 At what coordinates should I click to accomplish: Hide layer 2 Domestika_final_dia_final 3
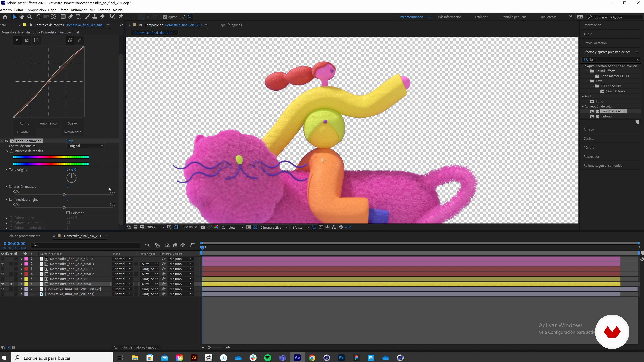[3, 264]
